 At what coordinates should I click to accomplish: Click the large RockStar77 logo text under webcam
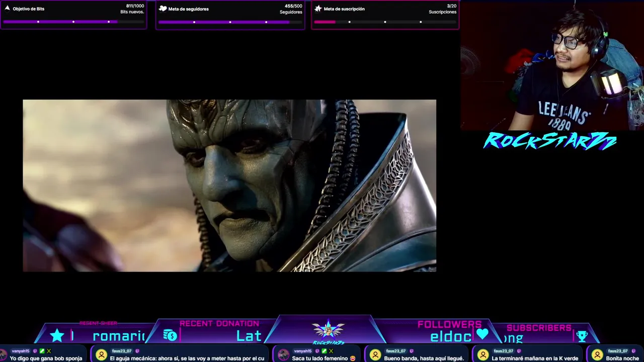pos(549,141)
